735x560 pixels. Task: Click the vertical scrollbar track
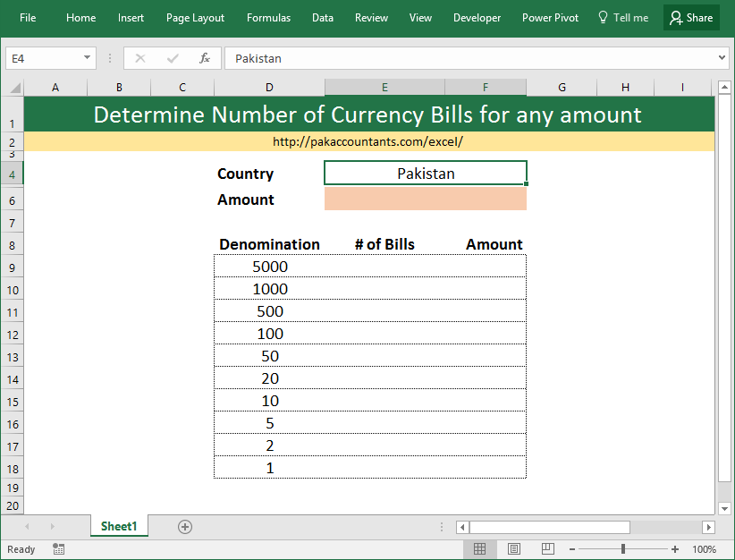coord(724,491)
